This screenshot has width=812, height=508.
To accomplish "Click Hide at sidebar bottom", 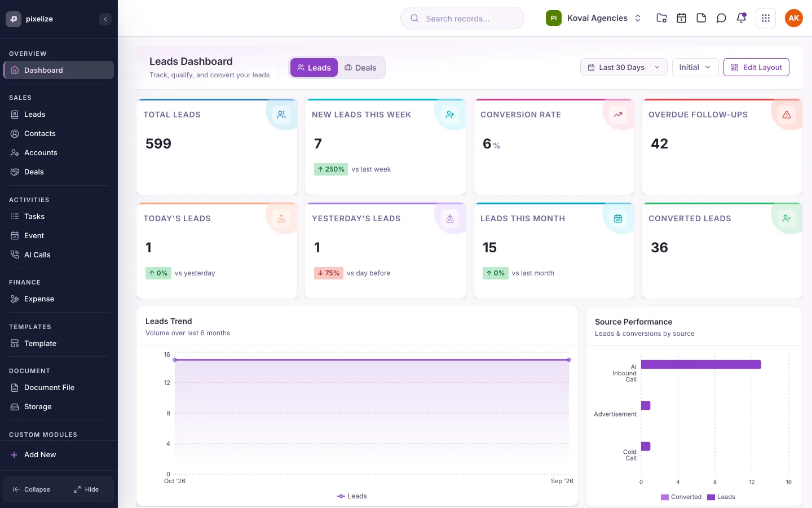I will (86, 489).
